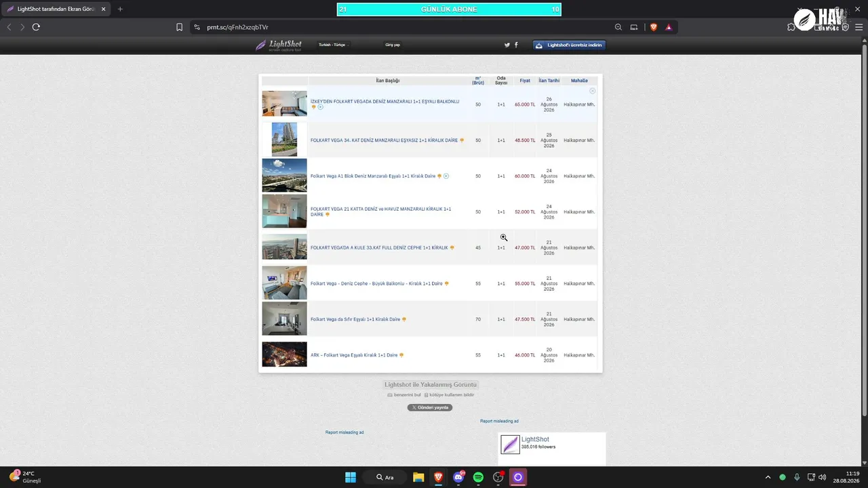Select the LightShot Ekran Görüntüsü tab
The height and width of the screenshot is (488, 868).
(56, 9)
